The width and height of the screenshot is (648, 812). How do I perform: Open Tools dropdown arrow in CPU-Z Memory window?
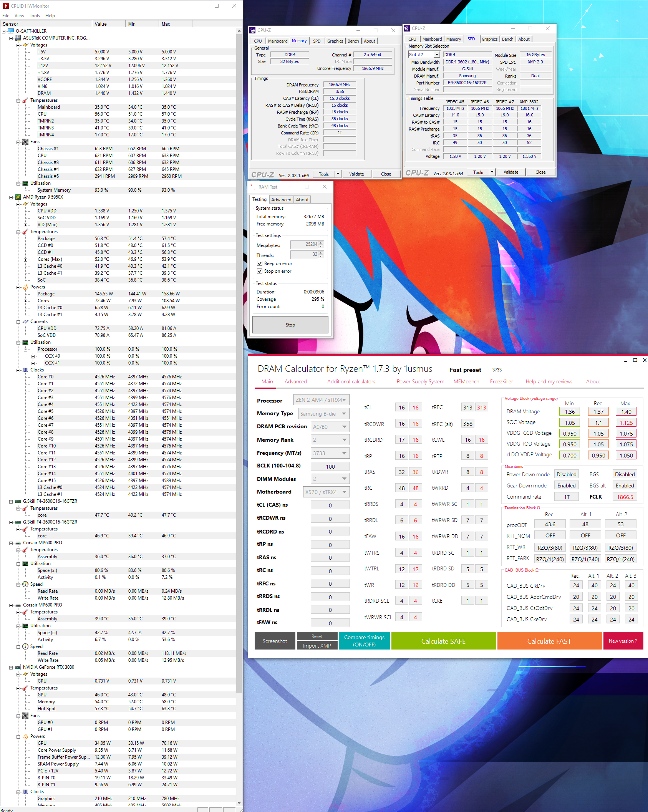pos(338,174)
